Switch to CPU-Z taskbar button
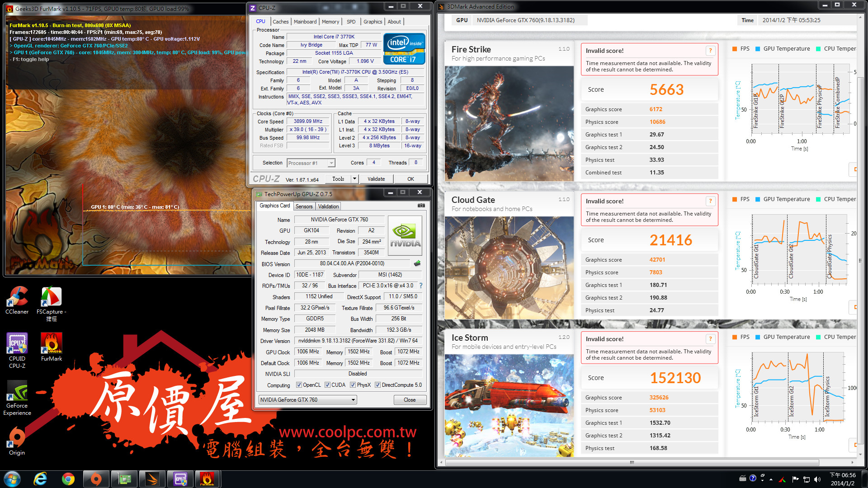The width and height of the screenshot is (868, 488). click(x=180, y=479)
